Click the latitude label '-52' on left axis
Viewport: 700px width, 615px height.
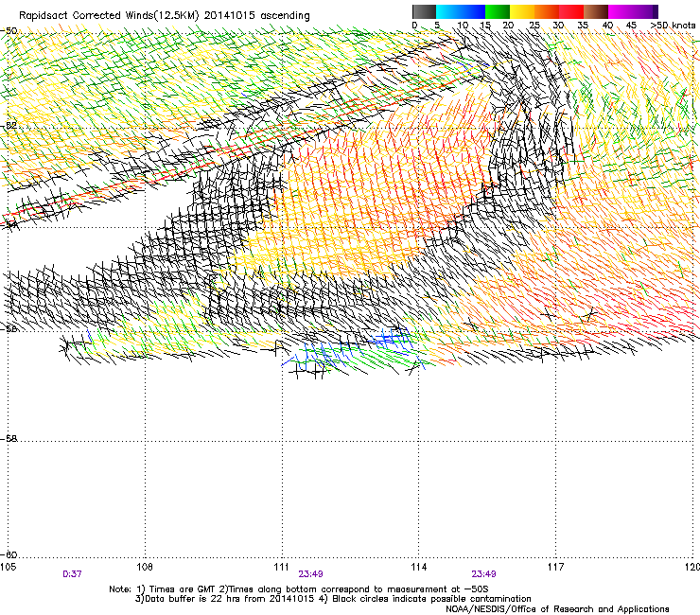(x=9, y=126)
